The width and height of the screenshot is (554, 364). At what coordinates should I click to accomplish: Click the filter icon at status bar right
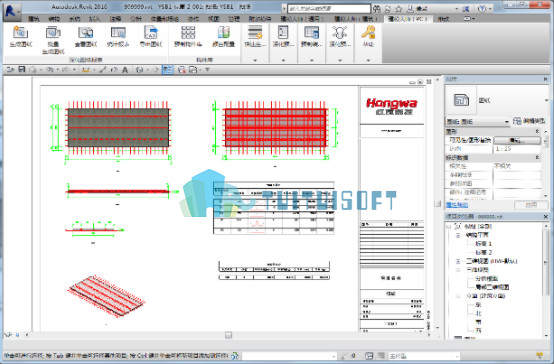tap(539, 356)
